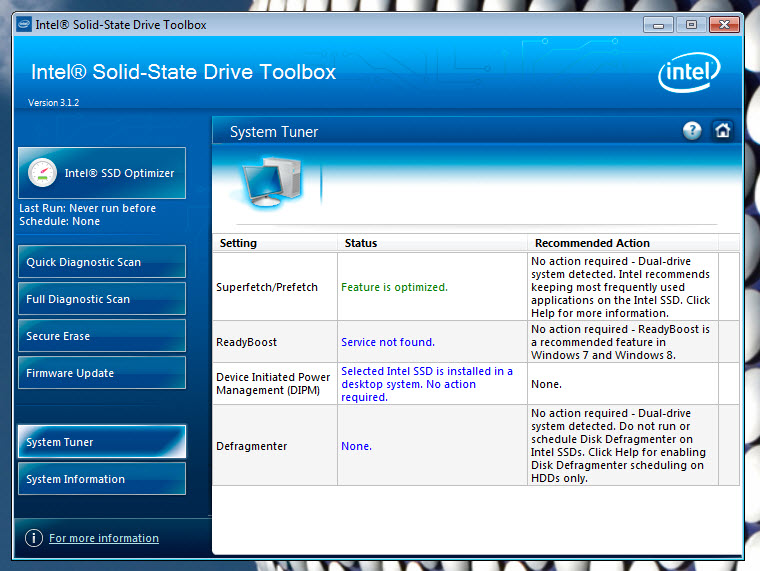This screenshot has height=571, width=760.
Task: Click the 'Feature is optimized.' status
Action: coord(394,287)
